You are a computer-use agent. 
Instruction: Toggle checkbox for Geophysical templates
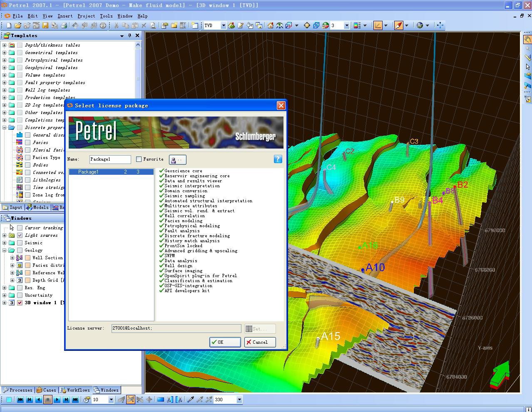click(x=20, y=67)
